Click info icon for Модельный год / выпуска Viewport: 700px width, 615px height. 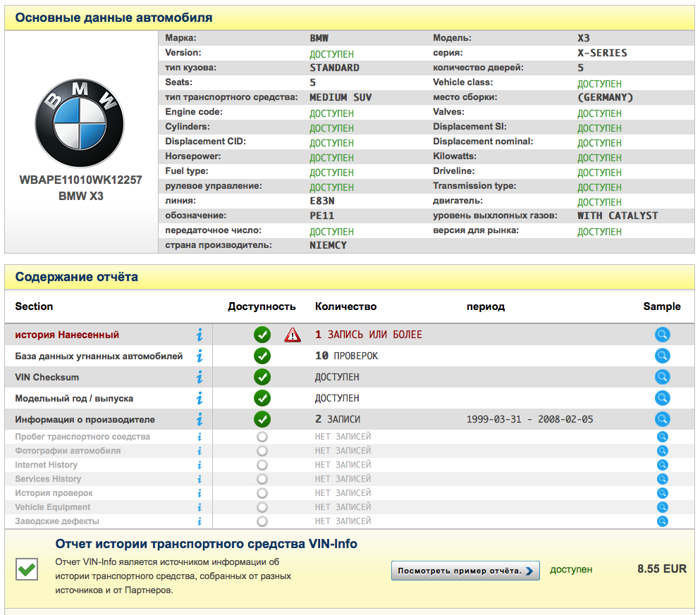(x=199, y=398)
